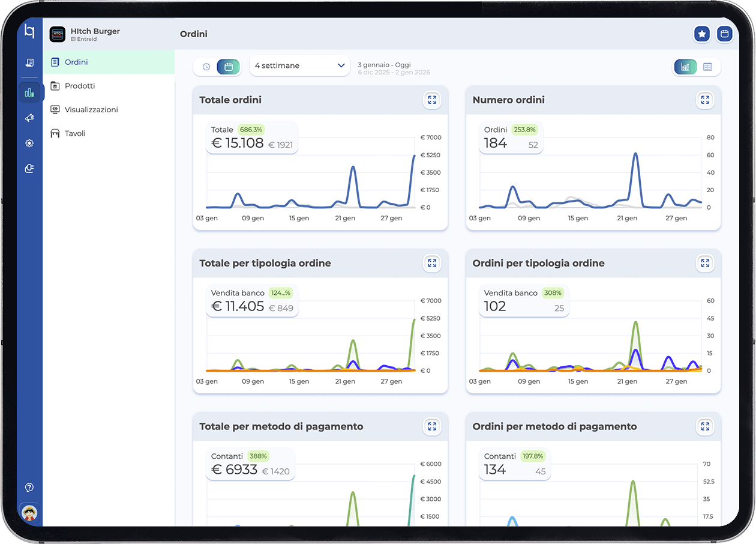Open the megaphone marketing section
The image size is (756, 544).
coord(29,118)
